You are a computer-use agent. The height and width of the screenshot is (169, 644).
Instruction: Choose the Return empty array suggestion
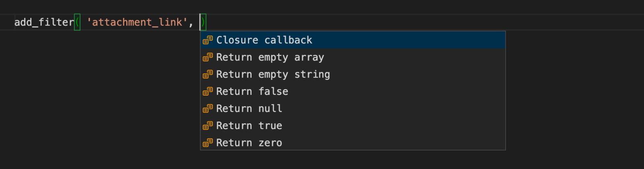tap(353, 57)
